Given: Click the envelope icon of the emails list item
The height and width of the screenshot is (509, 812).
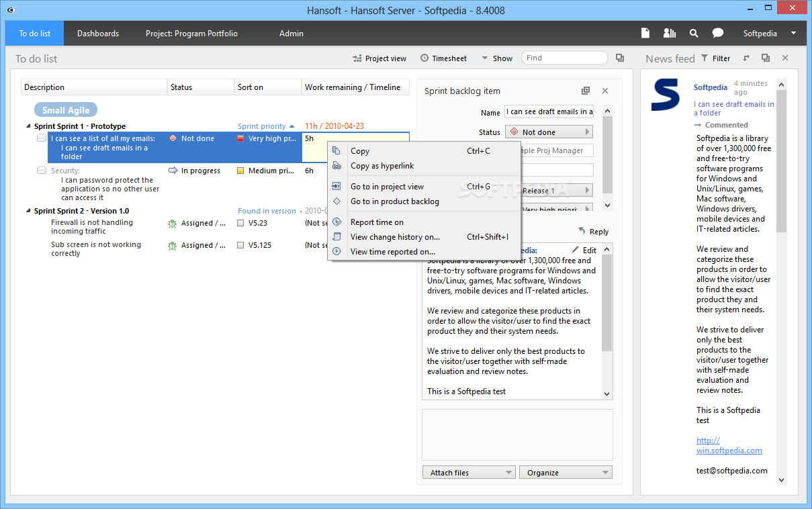Looking at the screenshot, I should point(42,138).
